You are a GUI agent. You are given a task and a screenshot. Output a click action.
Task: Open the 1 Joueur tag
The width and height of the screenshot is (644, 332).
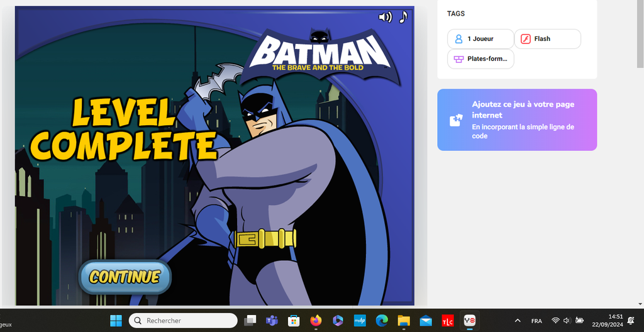(x=480, y=39)
